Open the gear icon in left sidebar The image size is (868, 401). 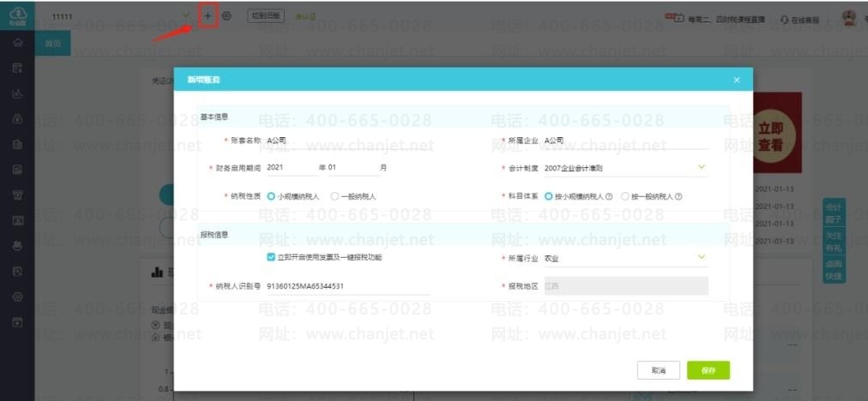pyautogui.click(x=17, y=296)
